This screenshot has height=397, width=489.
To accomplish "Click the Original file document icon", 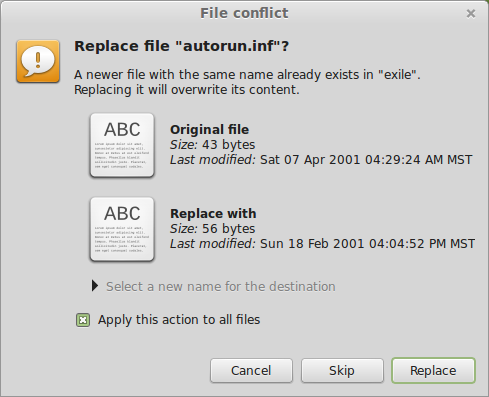I will pos(122,145).
